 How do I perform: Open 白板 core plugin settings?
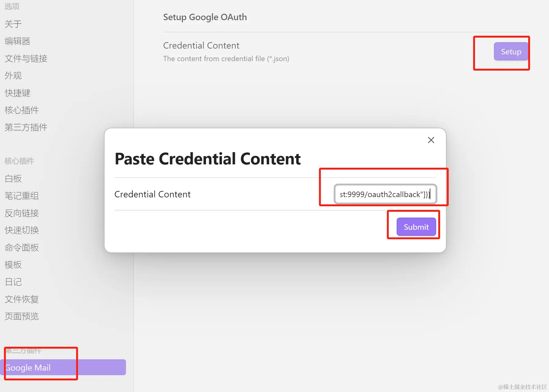click(13, 178)
